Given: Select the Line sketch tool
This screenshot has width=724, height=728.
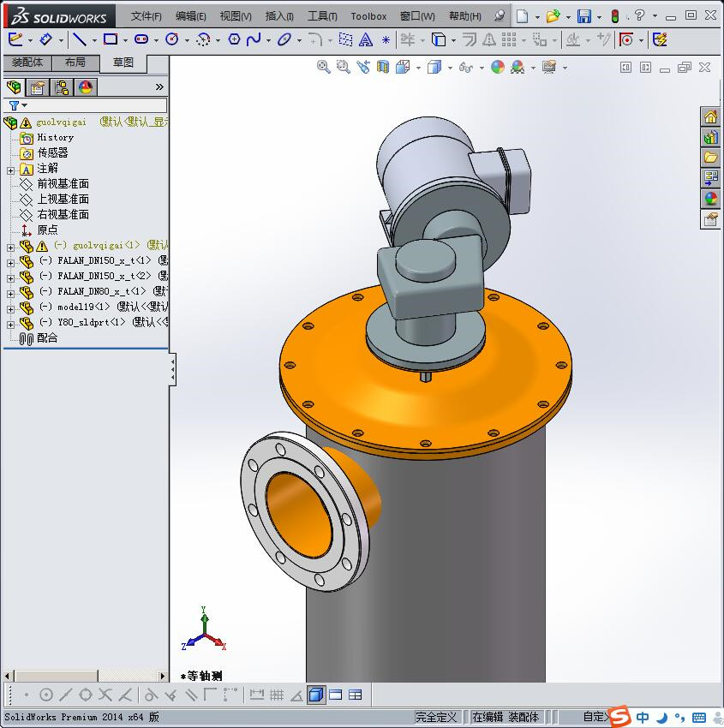Looking at the screenshot, I should point(80,40).
